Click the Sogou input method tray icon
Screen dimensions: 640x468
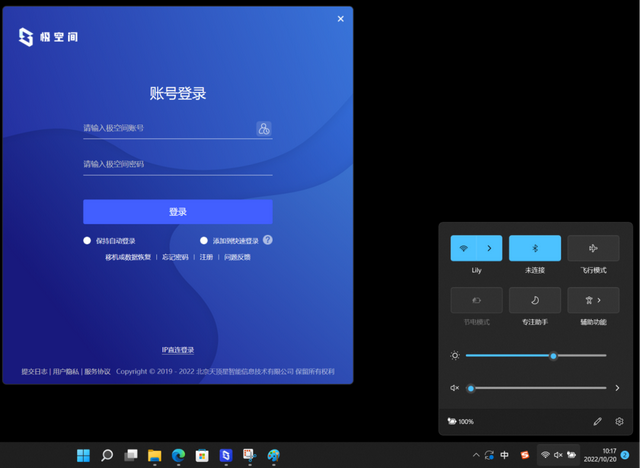point(525,455)
